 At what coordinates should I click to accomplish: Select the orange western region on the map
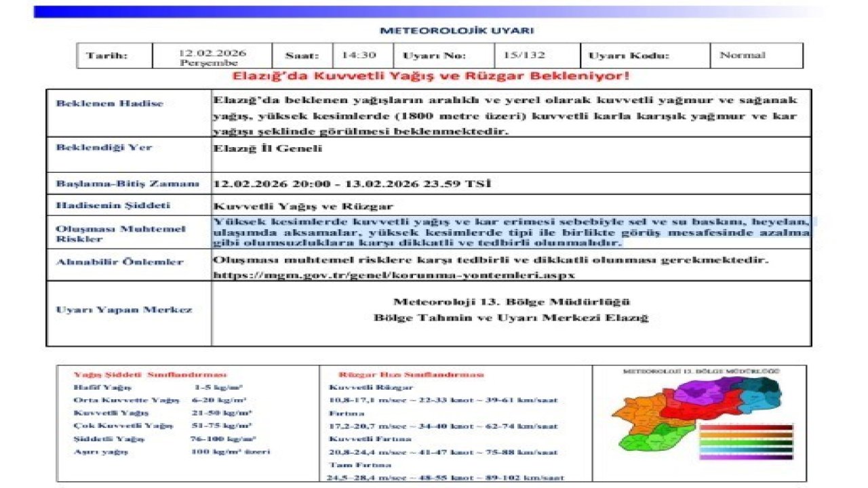coord(643,410)
